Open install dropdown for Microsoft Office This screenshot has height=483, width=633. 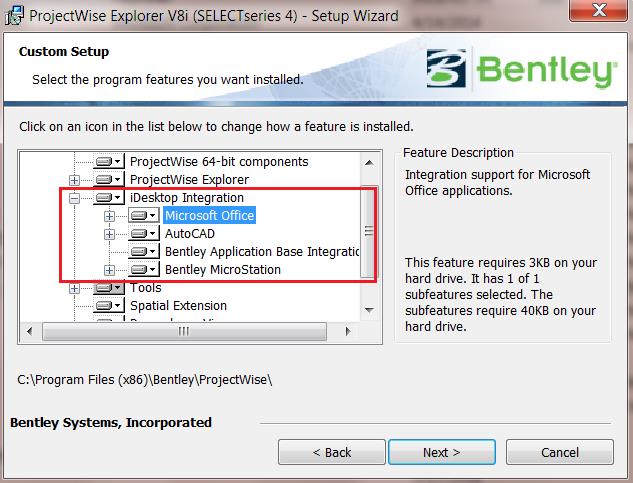[x=144, y=216]
